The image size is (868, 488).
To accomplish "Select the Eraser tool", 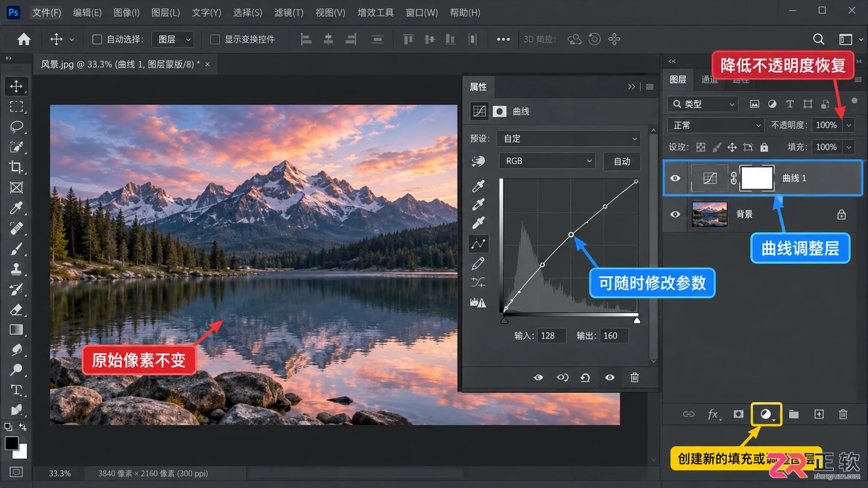I will (x=16, y=310).
